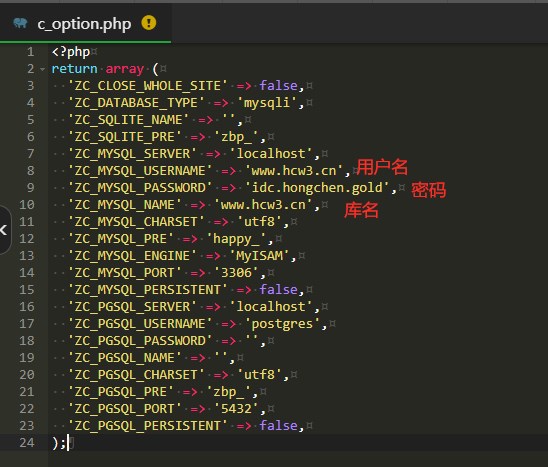This screenshot has height=467, width=548.
Task: Click the 'postgres' username value
Action: pos(282,324)
